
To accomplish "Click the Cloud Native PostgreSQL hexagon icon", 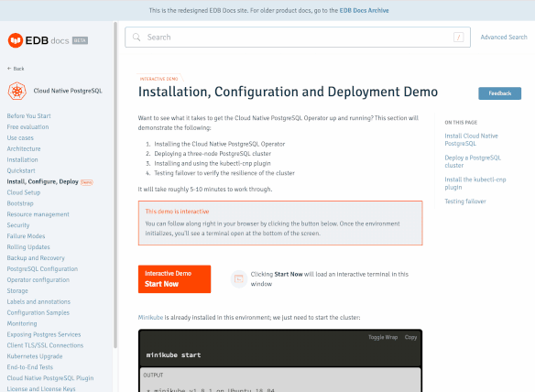I will point(17,91).
